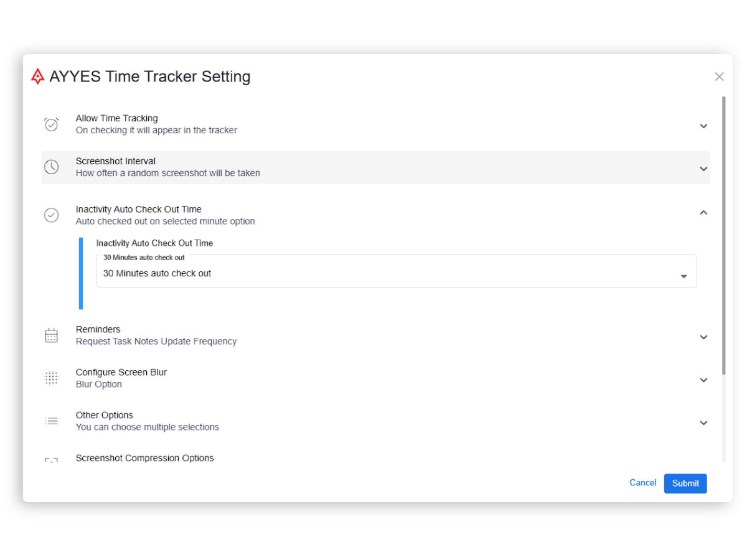The width and height of the screenshot is (747, 560).
Task: Click 'You can choose multiple selections' text
Action: (x=148, y=427)
